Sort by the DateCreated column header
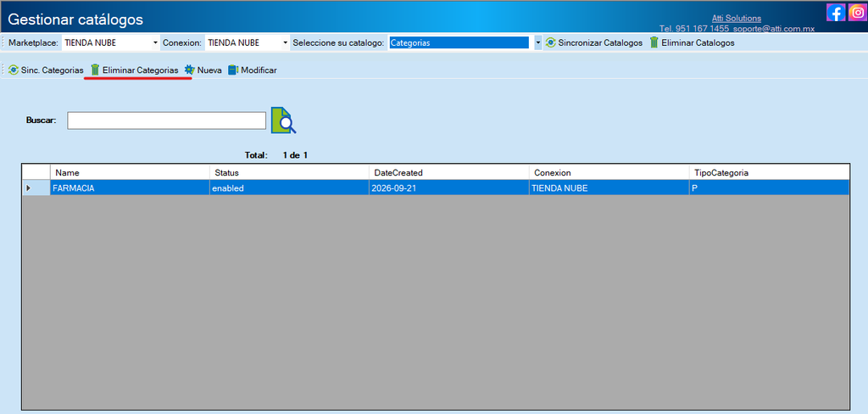 (449, 173)
